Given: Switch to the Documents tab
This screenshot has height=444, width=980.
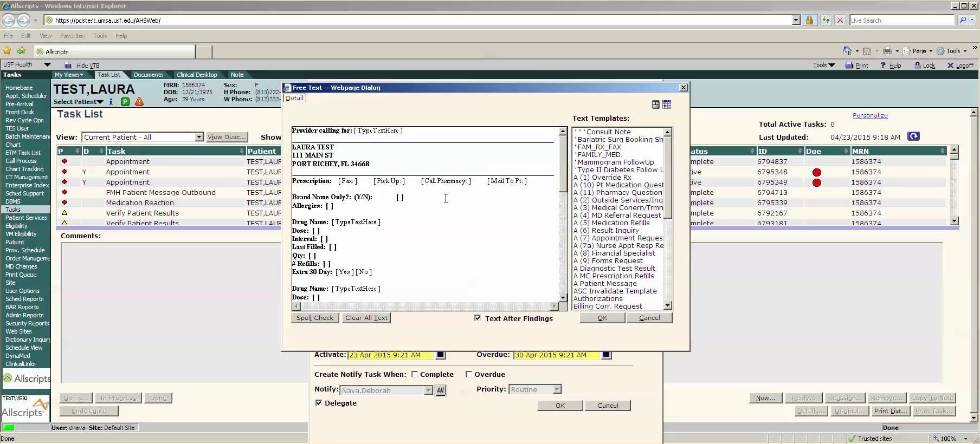Looking at the screenshot, I should click(148, 75).
